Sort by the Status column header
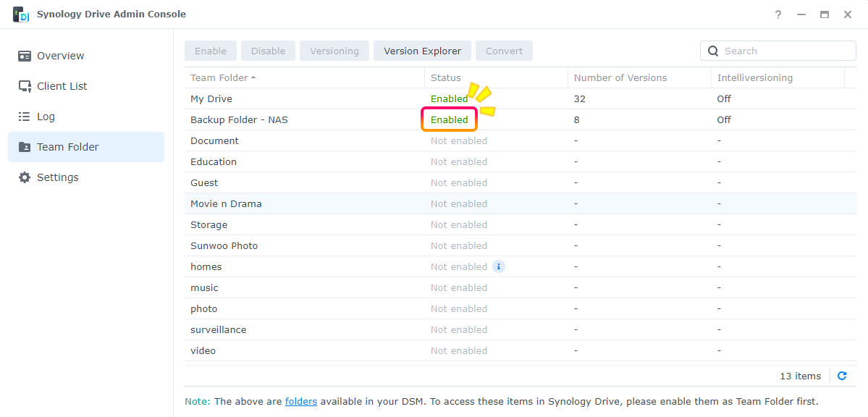This screenshot has height=417, width=868. [x=496, y=78]
